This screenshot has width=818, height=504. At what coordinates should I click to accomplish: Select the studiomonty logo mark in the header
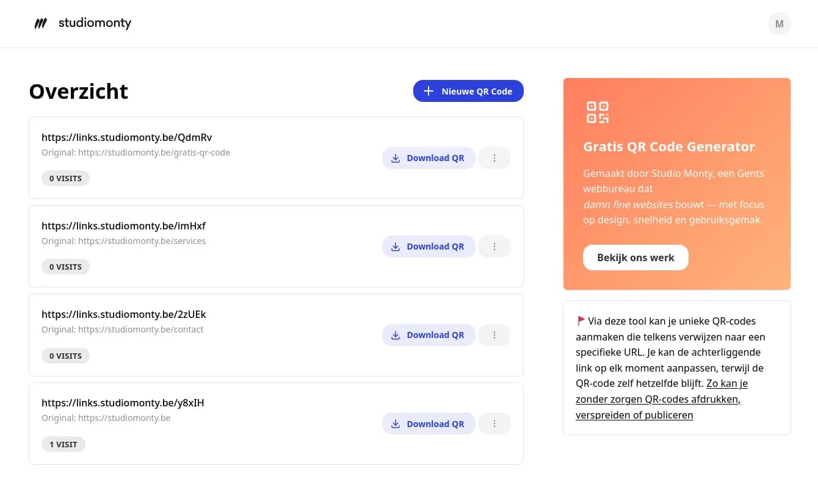pos(40,23)
